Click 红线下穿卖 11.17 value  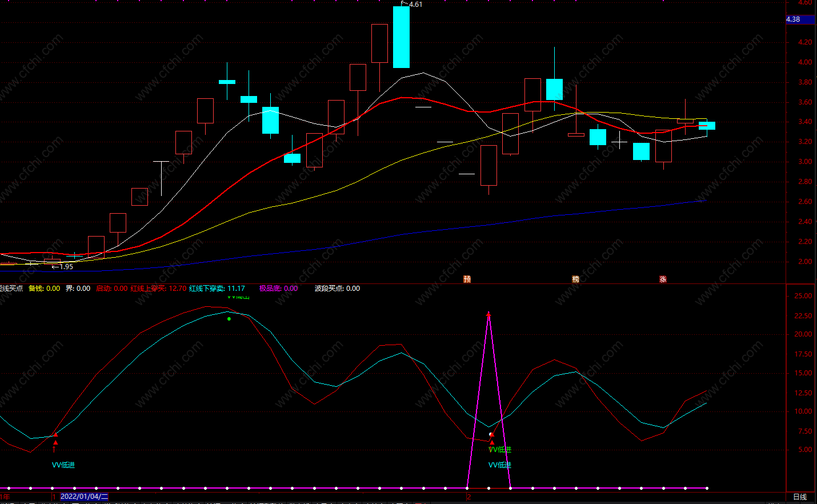(217, 289)
